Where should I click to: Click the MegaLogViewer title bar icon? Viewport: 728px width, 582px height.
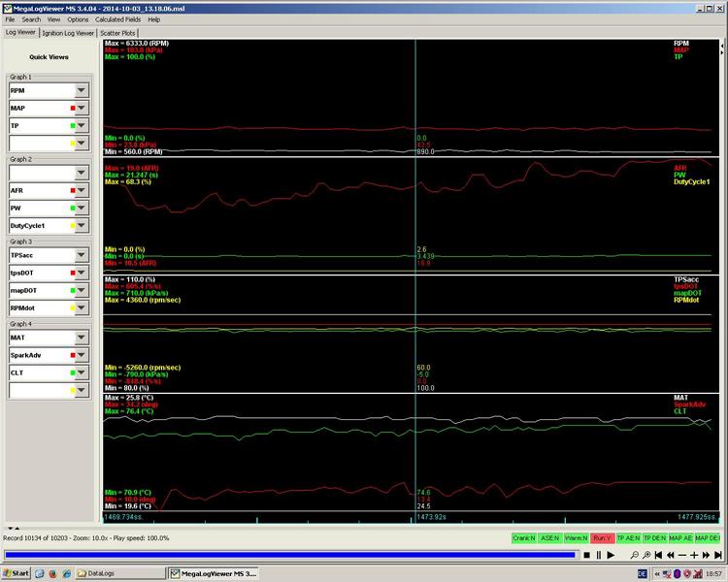[7, 8]
